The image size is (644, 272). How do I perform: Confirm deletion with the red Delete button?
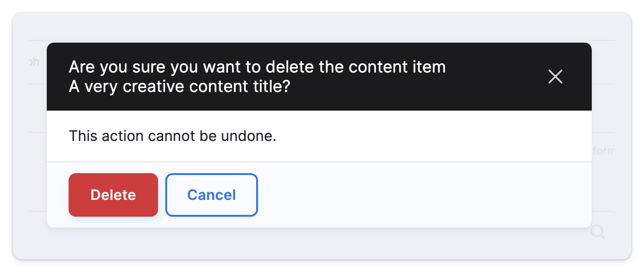pos(113,195)
